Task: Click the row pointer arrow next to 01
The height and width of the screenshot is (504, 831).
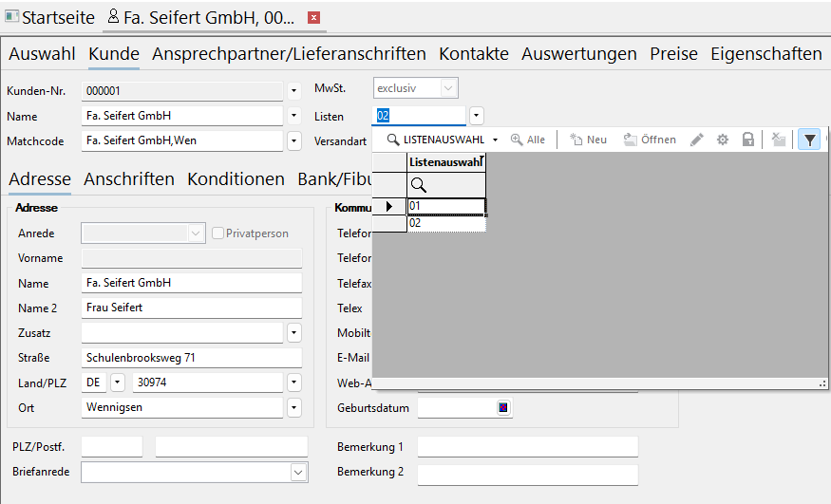Action: click(389, 207)
